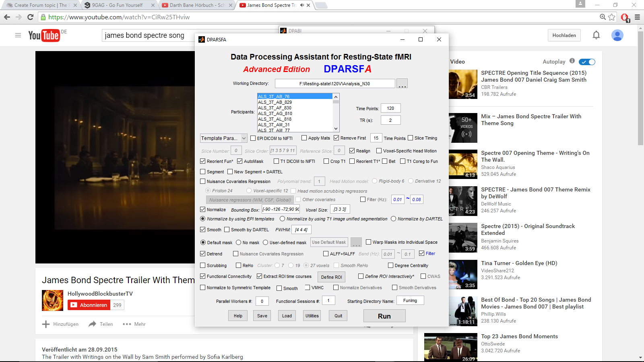The height and width of the screenshot is (362, 644).
Task: Click the Hinzufügen plus icon
Action: (46, 324)
